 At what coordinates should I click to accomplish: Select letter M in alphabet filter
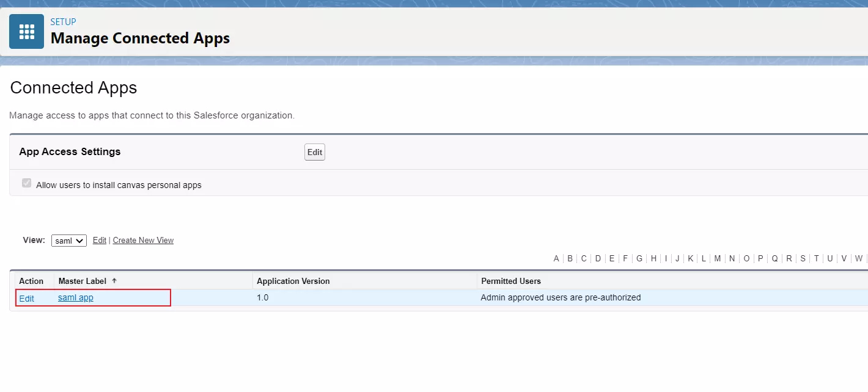(x=717, y=259)
